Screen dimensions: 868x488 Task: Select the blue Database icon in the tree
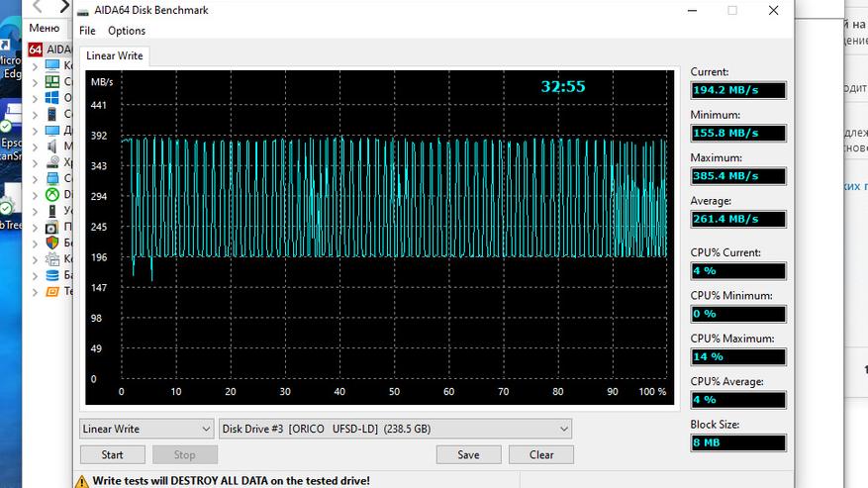52,275
